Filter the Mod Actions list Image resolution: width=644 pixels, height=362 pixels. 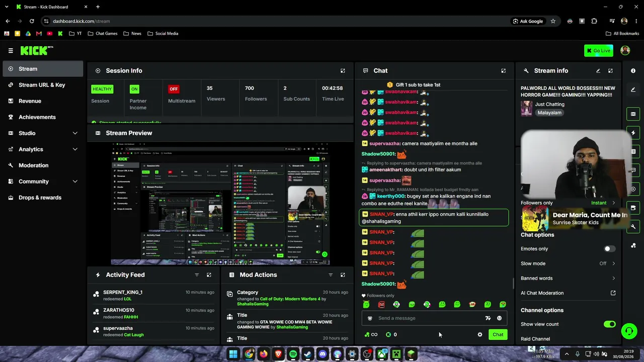coord(331,275)
